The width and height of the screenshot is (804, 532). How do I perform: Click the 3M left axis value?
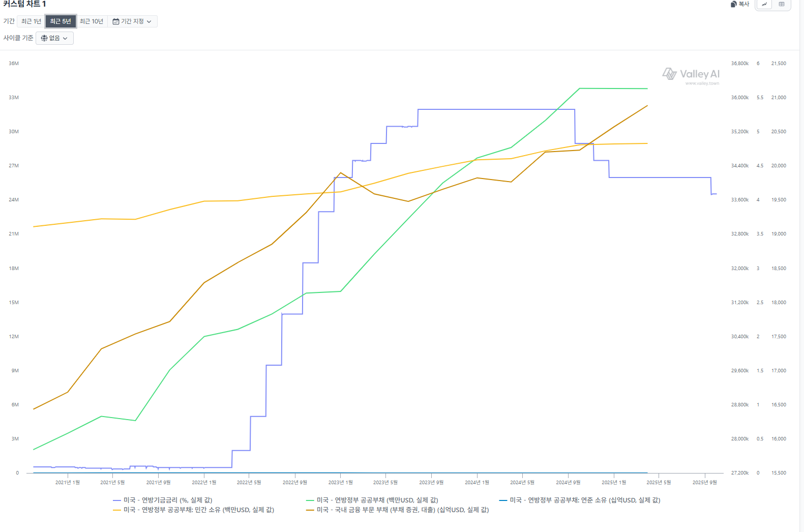click(x=15, y=439)
